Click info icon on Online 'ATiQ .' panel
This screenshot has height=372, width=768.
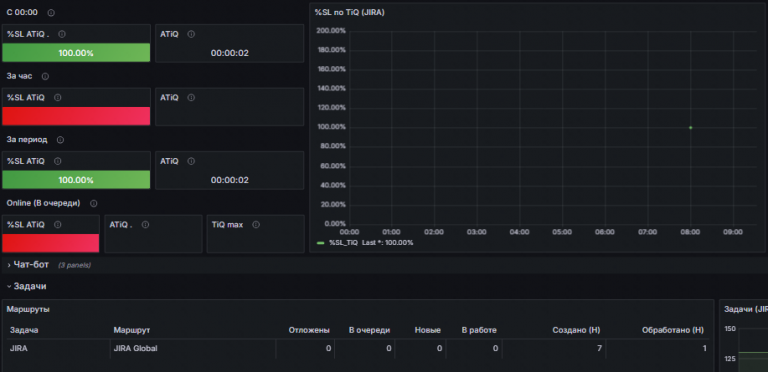point(145,225)
